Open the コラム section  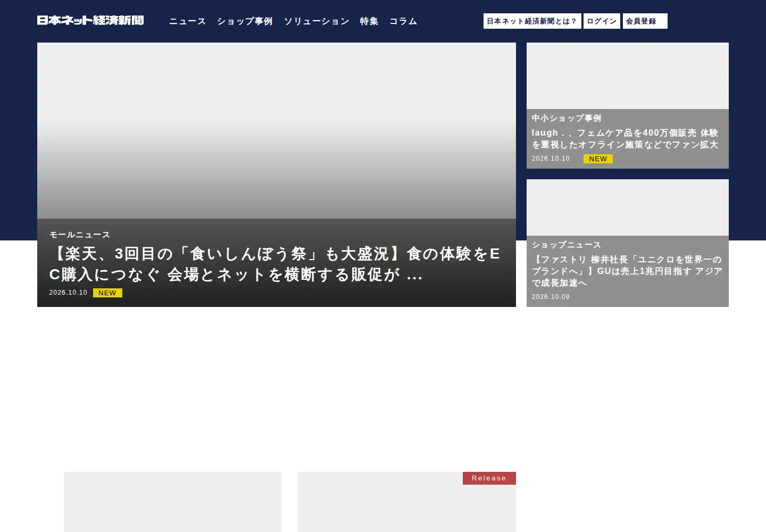[403, 21]
